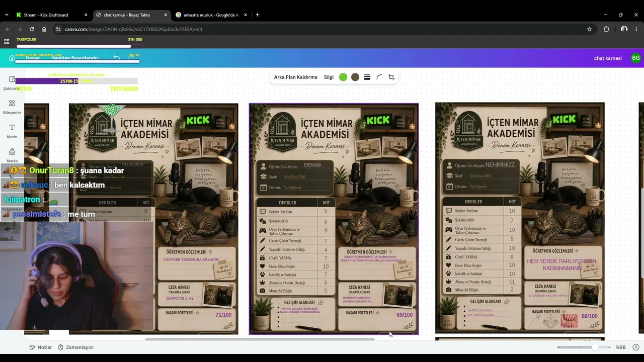The height and width of the screenshot is (362, 644).
Task: Go forward in browser history
Action: click(20, 29)
